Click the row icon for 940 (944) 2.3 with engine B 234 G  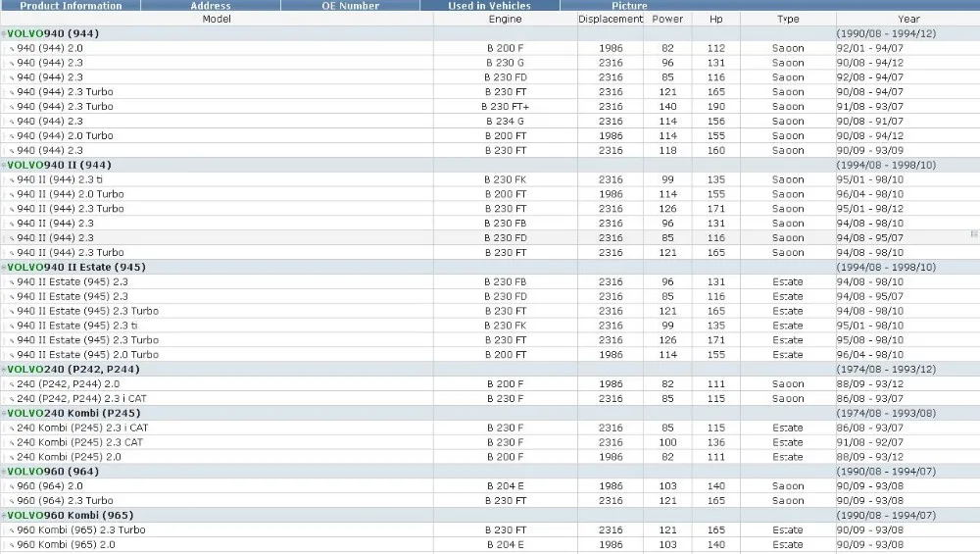(x=11, y=122)
